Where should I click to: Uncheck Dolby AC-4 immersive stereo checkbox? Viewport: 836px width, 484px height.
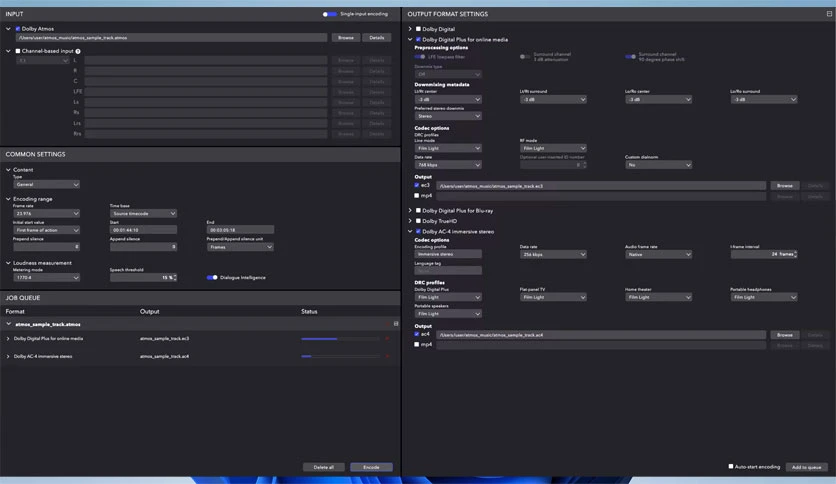click(418, 231)
